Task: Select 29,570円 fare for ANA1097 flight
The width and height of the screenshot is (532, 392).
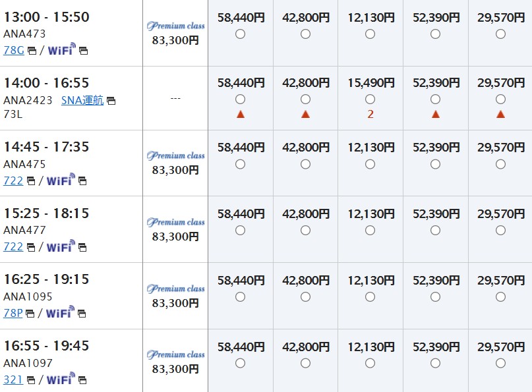Action: click(500, 363)
